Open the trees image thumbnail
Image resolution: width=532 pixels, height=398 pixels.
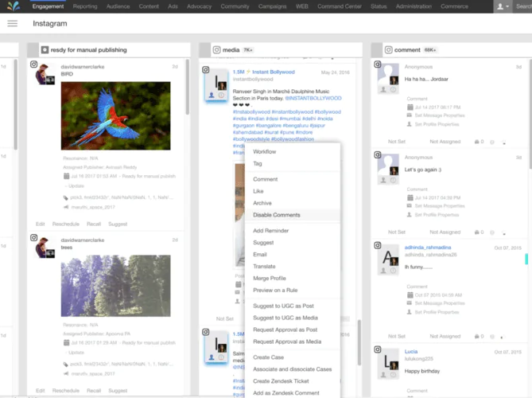tap(115, 286)
